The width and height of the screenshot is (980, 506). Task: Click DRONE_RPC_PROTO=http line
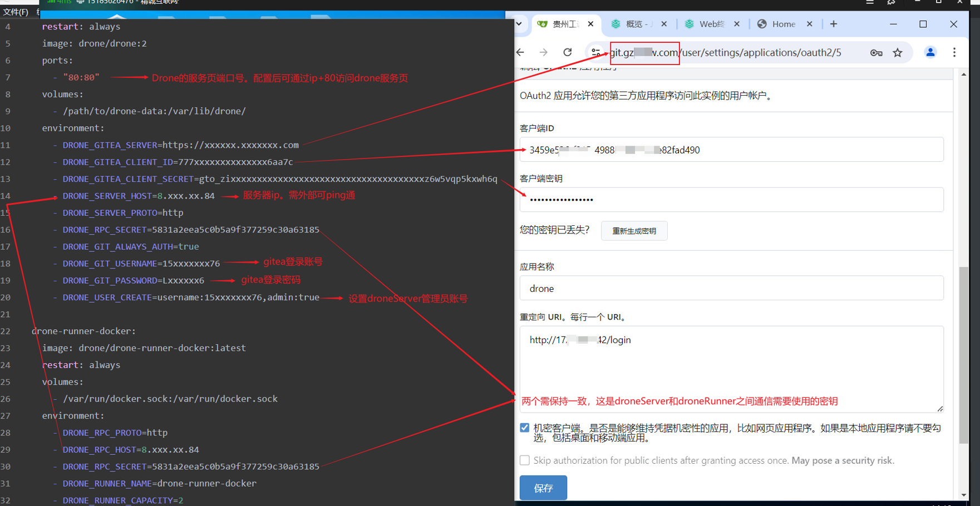[115, 433]
